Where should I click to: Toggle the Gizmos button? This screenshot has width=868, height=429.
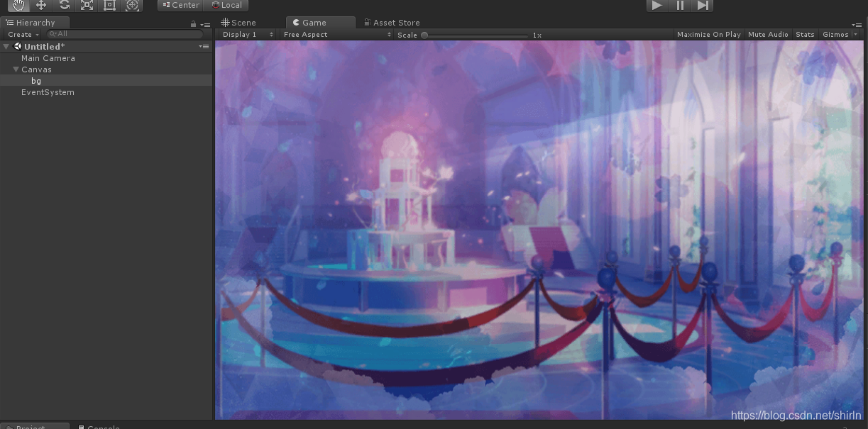coord(835,35)
